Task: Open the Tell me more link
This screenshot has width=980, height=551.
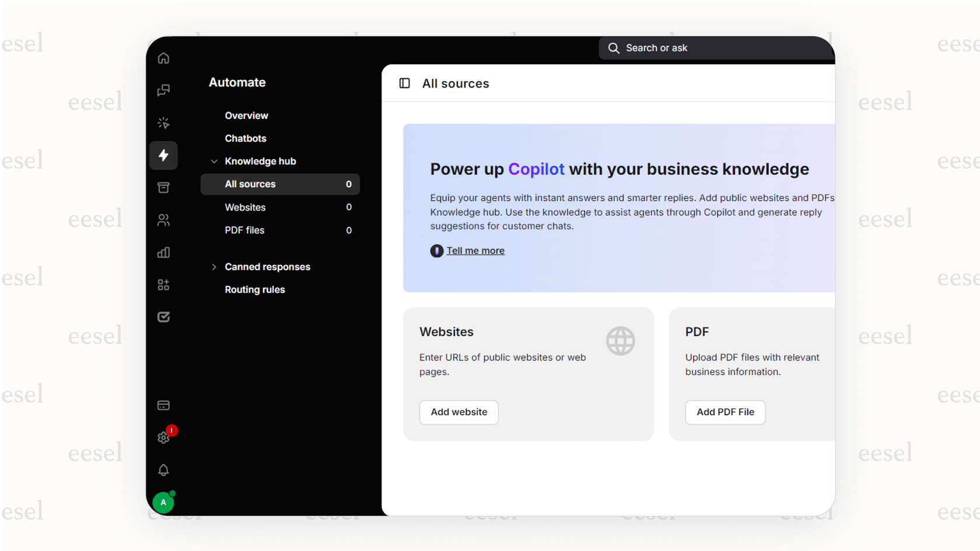Action: (475, 250)
